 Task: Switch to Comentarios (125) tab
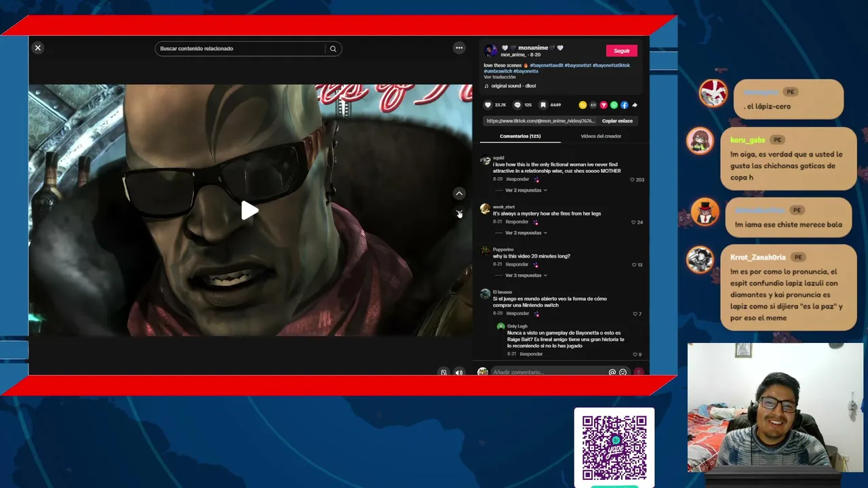point(520,136)
